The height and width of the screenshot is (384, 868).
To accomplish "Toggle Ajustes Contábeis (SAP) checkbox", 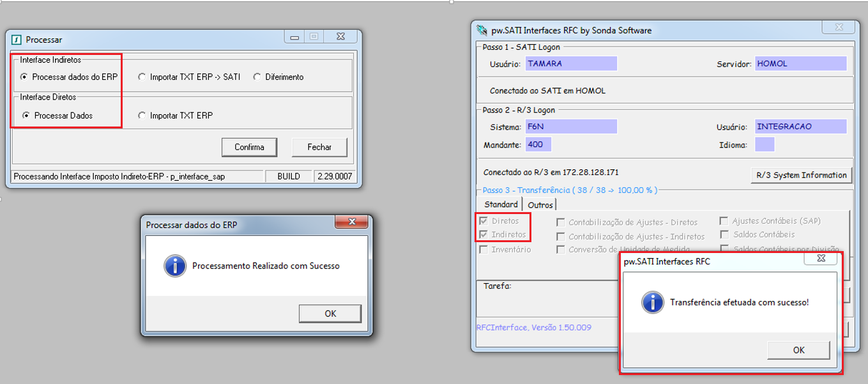I will click(724, 221).
